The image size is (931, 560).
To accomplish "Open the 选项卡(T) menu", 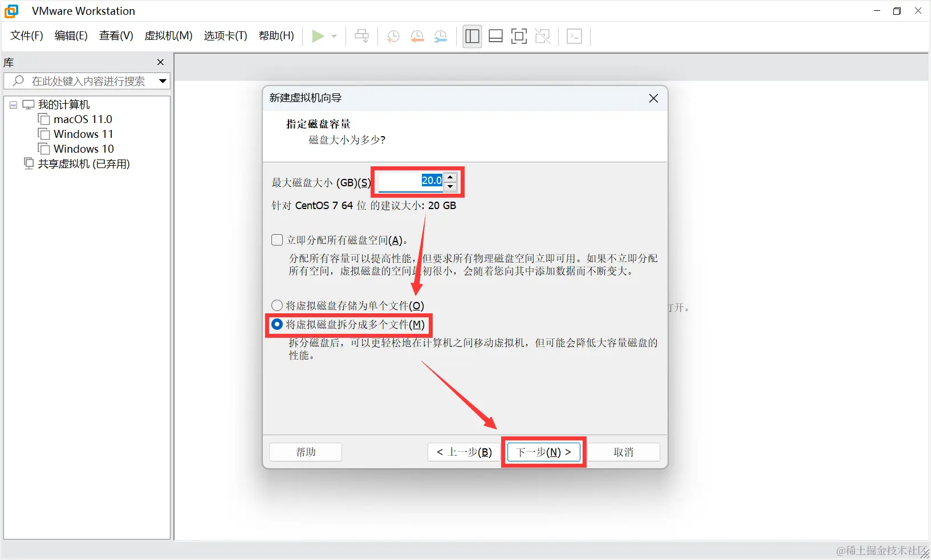I will pyautogui.click(x=226, y=36).
